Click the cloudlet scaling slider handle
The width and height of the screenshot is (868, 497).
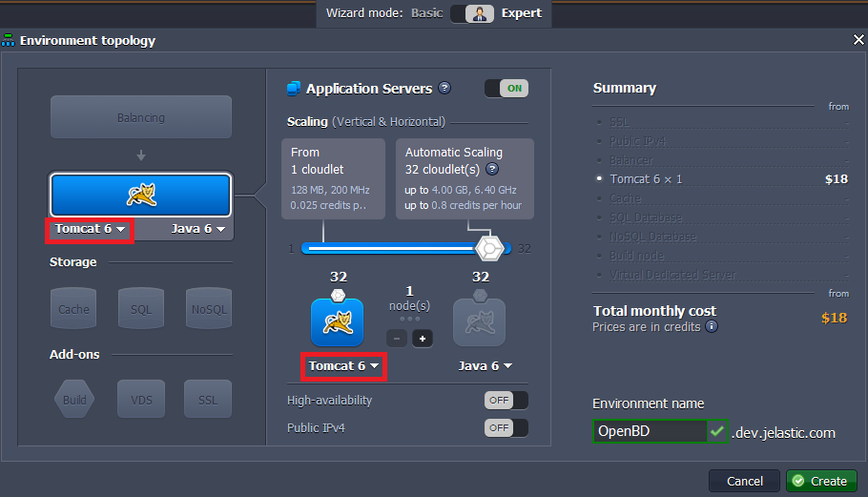coord(489,248)
